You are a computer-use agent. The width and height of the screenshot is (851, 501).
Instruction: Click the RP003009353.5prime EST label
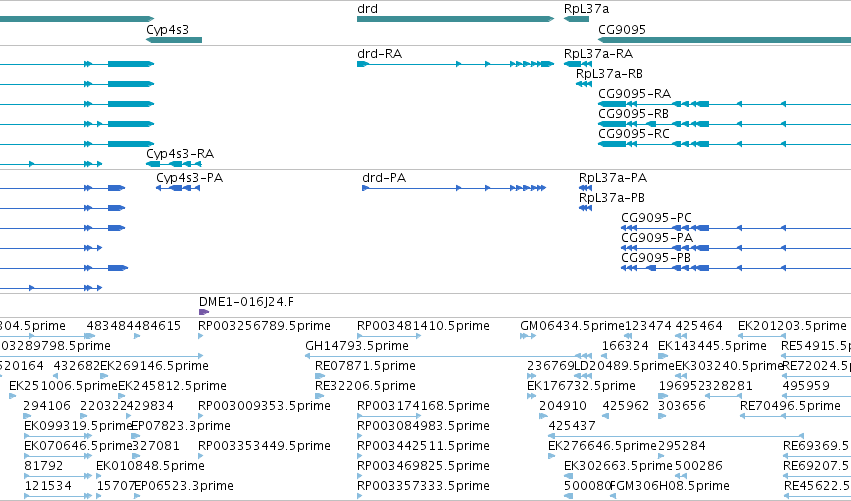click(x=264, y=407)
